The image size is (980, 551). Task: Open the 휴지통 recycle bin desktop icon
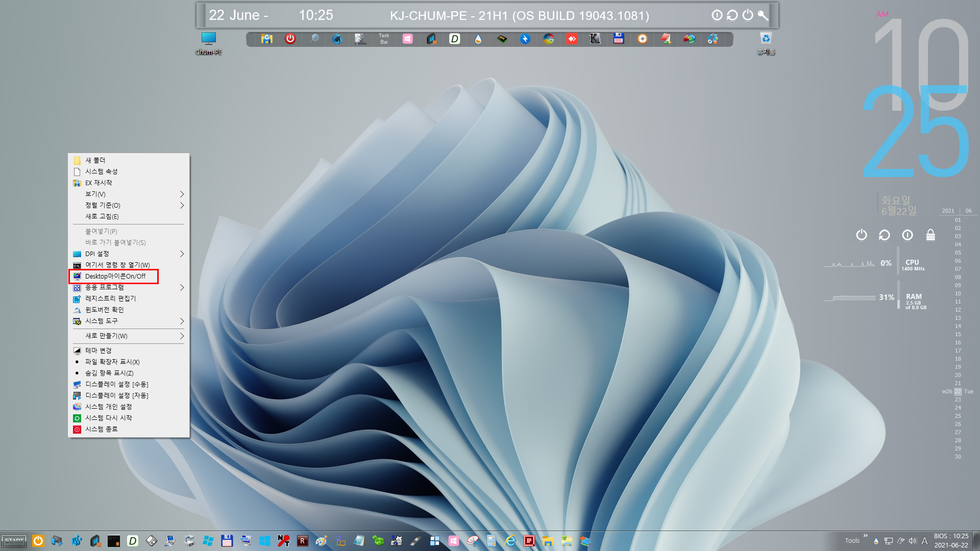[766, 43]
